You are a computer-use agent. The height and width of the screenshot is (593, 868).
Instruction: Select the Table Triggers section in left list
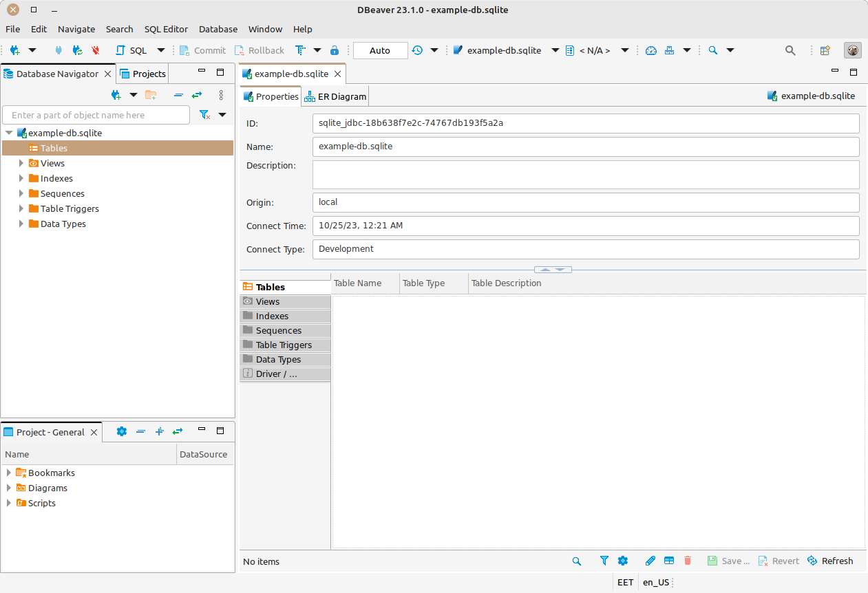coord(284,345)
